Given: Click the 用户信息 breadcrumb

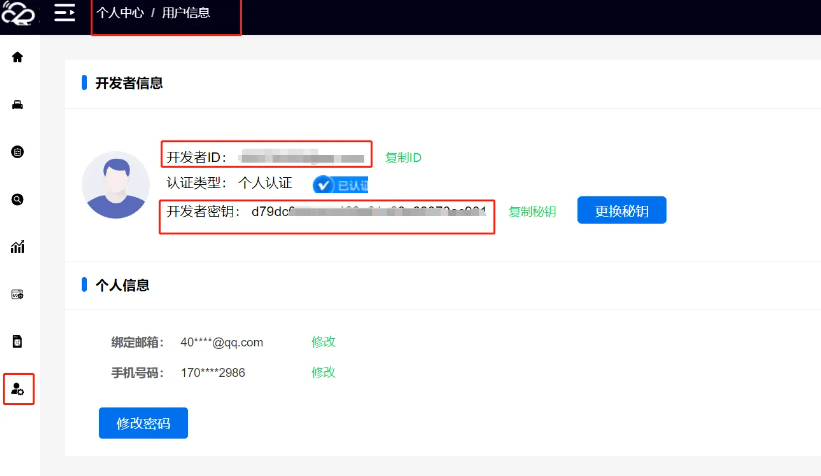Looking at the screenshot, I should [x=186, y=14].
